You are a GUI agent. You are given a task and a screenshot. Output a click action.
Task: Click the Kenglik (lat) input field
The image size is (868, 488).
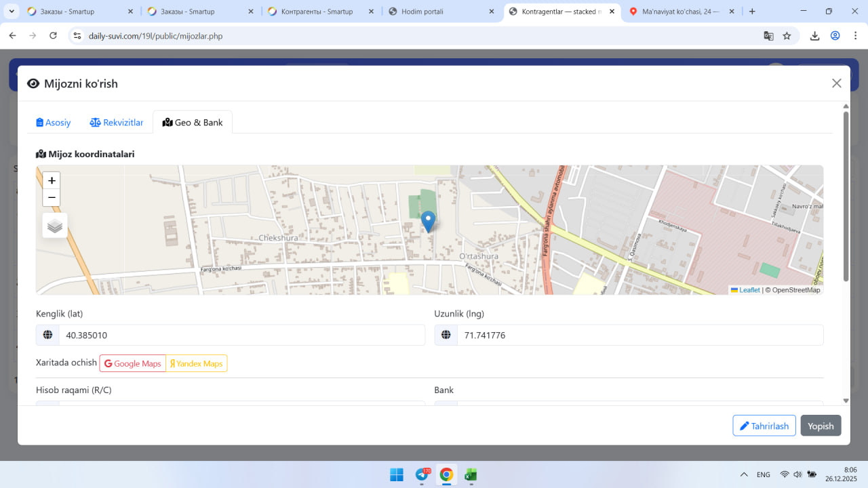(x=241, y=335)
